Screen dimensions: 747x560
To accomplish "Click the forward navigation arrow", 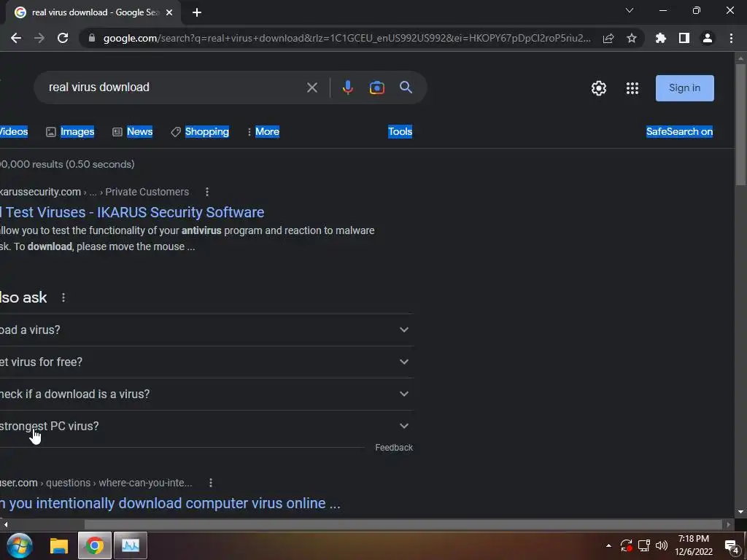I will 39,38.
